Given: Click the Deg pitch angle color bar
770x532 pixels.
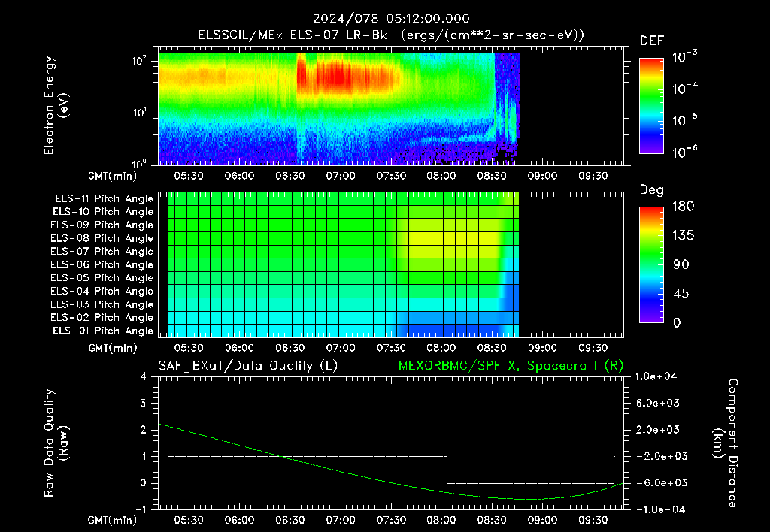Looking at the screenshot, I should 651,264.
